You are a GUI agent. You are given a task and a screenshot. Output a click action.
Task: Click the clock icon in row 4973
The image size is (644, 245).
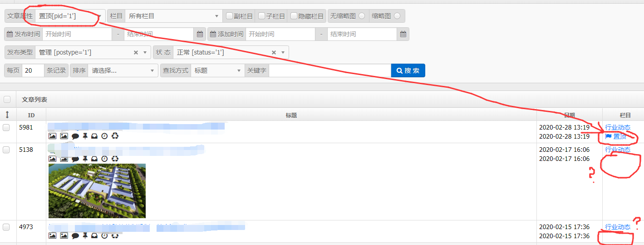104,236
